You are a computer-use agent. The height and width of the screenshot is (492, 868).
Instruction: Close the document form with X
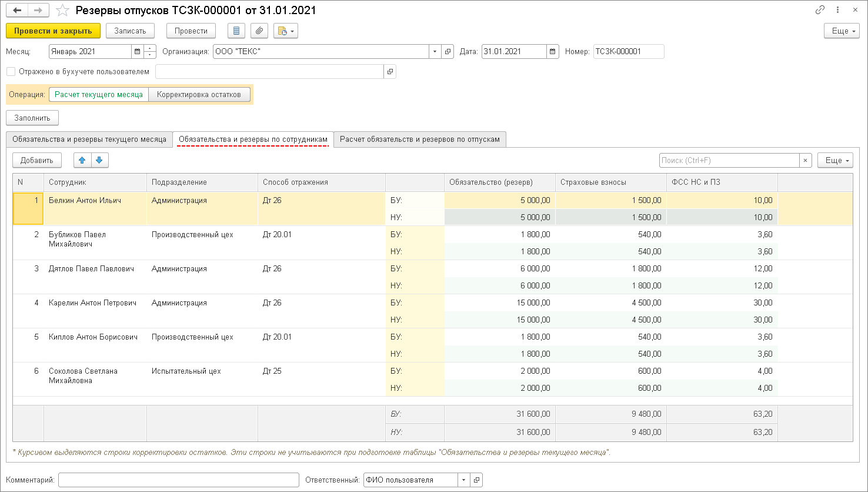click(854, 11)
